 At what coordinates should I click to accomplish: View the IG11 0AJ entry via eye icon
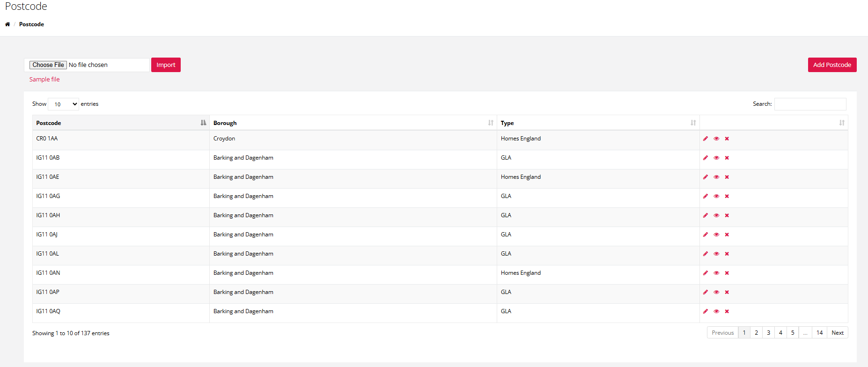(x=716, y=235)
